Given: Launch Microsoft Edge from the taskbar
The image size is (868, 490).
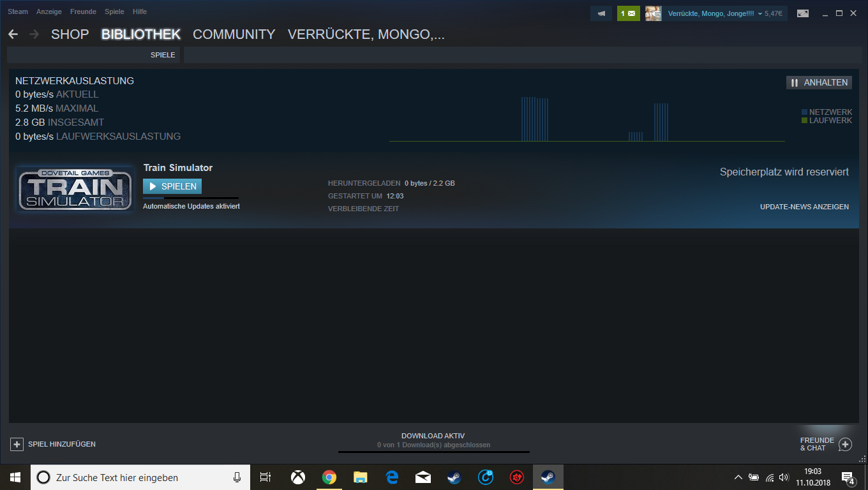Looking at the screenshot, I should pyautogui.click(x=392, y=477).
